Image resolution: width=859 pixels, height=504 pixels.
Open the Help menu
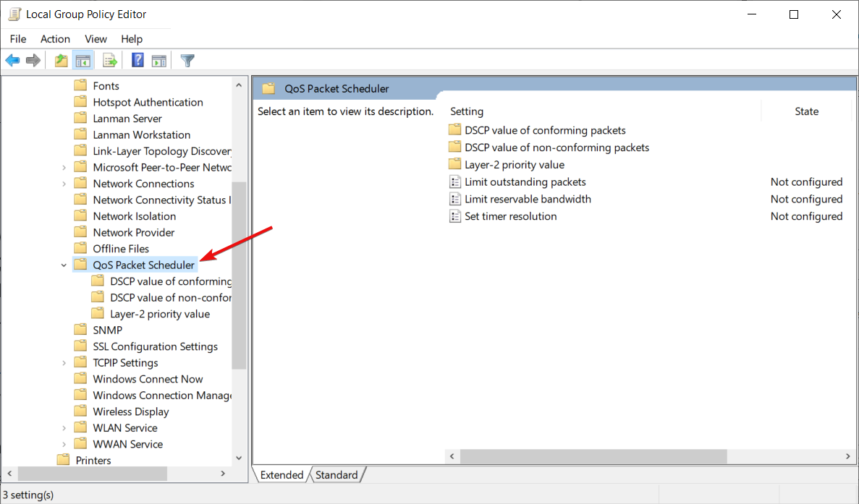point(132,39)
